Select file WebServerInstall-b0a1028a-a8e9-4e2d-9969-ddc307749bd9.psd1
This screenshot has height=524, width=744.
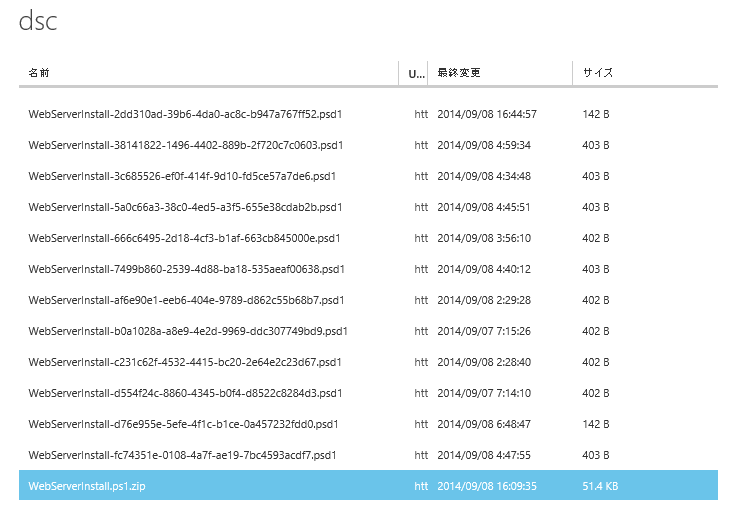188,331
